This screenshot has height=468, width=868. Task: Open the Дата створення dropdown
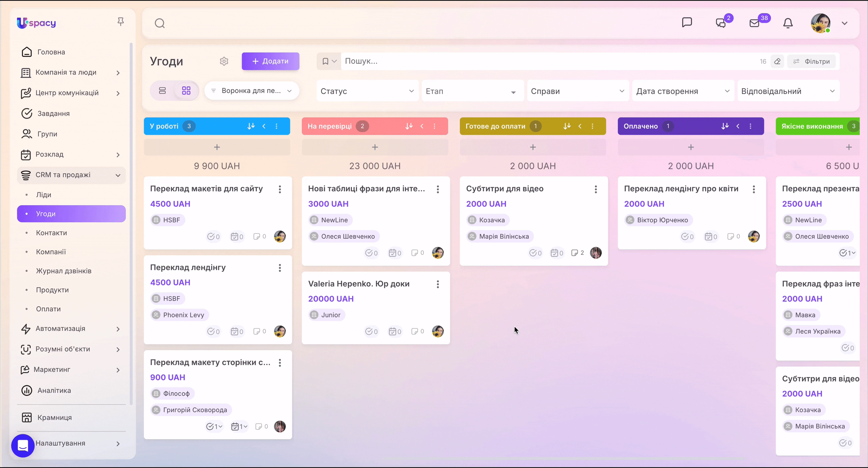coord(683,91)
